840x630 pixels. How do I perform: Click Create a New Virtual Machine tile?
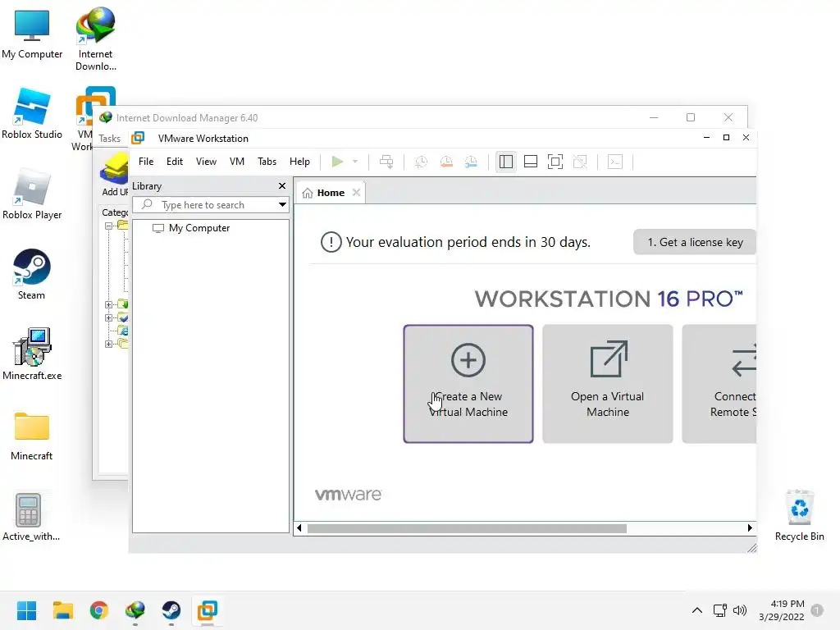468,384
